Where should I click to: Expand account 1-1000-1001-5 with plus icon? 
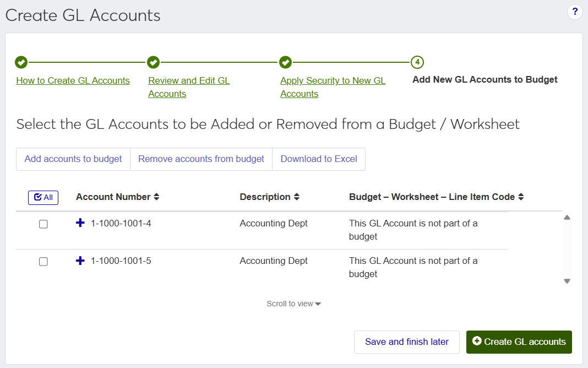click(80, 261)
